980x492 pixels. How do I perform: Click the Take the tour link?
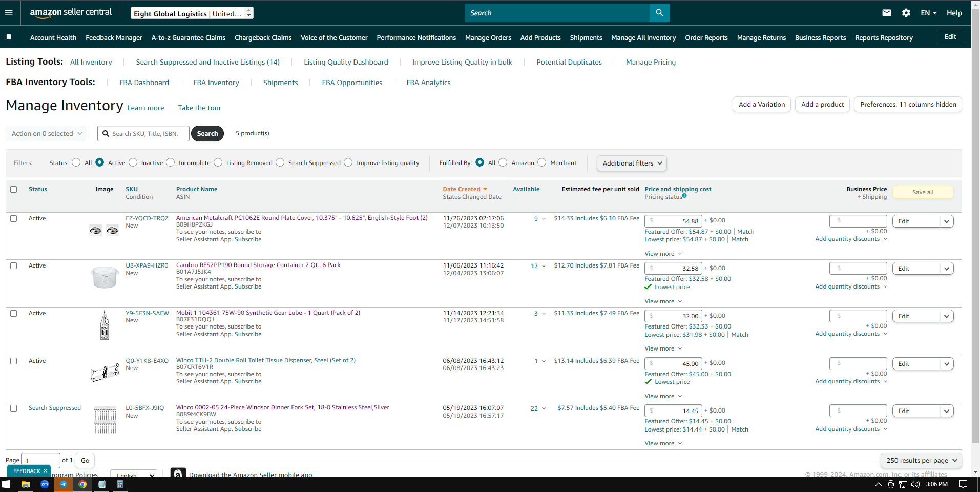tap(199, 108)
